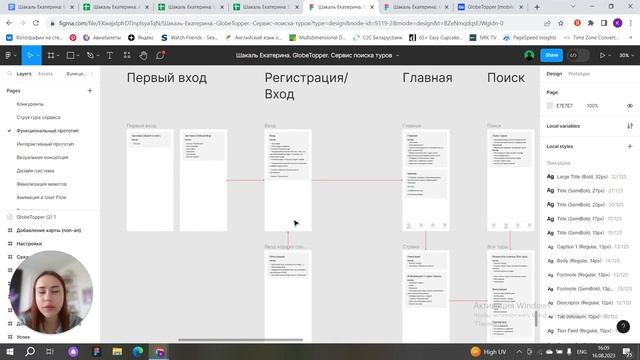Viewport: 640px width, 360px height.
Task: Select the Frame tool
Action: (51, 55)
